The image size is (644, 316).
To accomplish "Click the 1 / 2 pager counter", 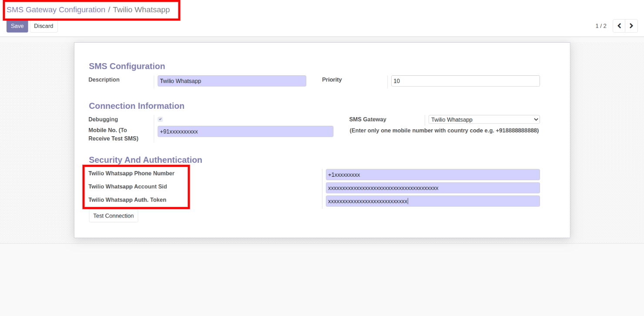I will tap(600, 26).
